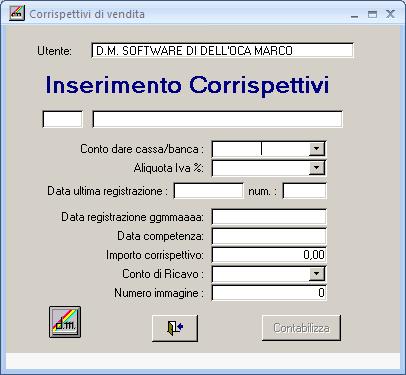The height and width of the screenshot is (375, 406).
Task: Click the 'Utente:' label
Action: click(54, 51)
